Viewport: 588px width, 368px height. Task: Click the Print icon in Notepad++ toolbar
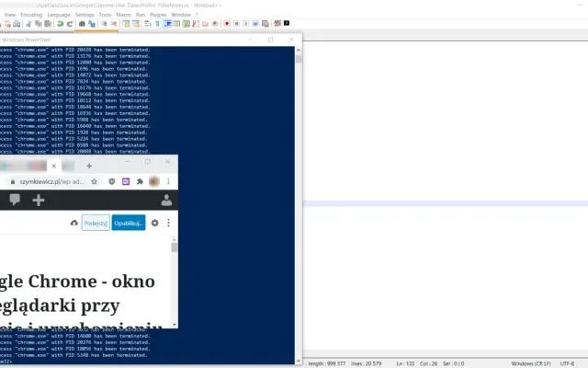(17, 24)
